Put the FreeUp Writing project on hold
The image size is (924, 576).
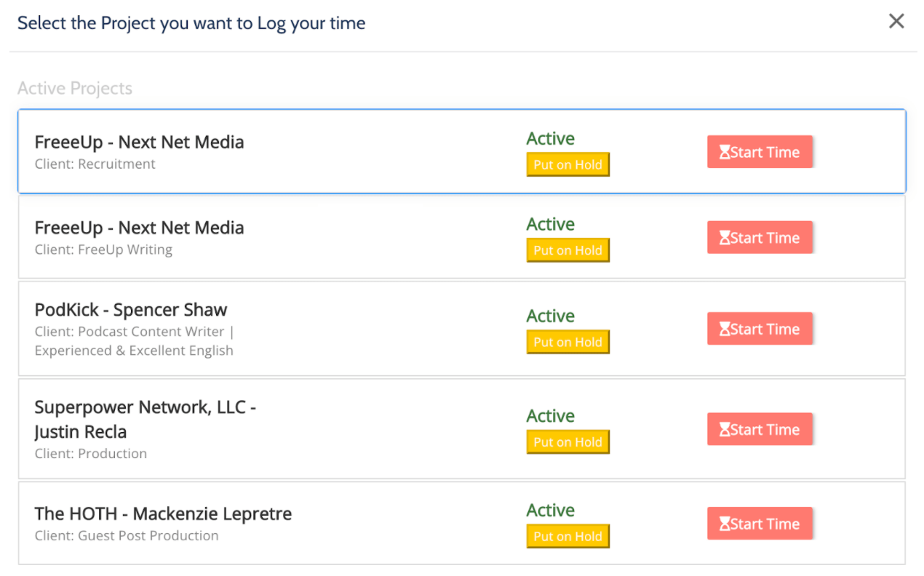(x=567, y=250)
